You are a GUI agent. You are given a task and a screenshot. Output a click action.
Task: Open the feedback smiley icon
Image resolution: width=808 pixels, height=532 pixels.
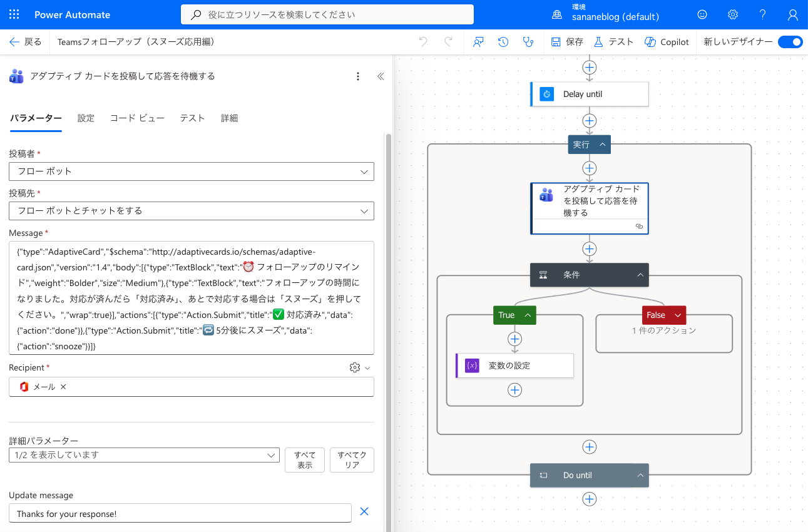pyautogui.click(x=702, y=14)
